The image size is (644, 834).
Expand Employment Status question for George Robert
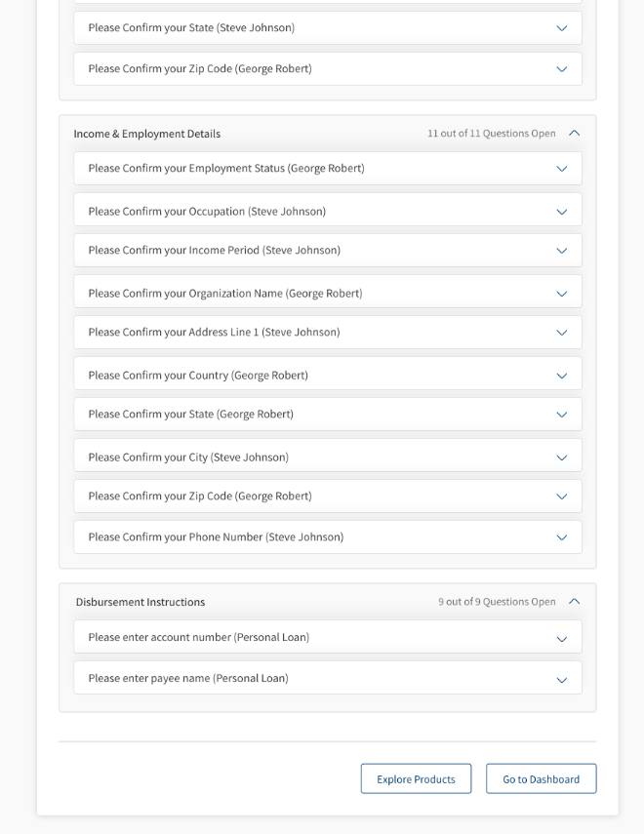click(x=328, y=169)
